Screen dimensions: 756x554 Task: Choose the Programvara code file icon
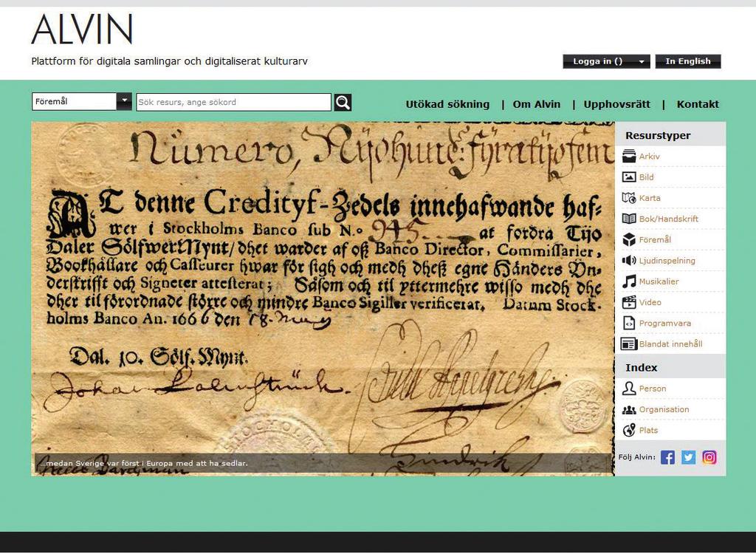(629, 324)
